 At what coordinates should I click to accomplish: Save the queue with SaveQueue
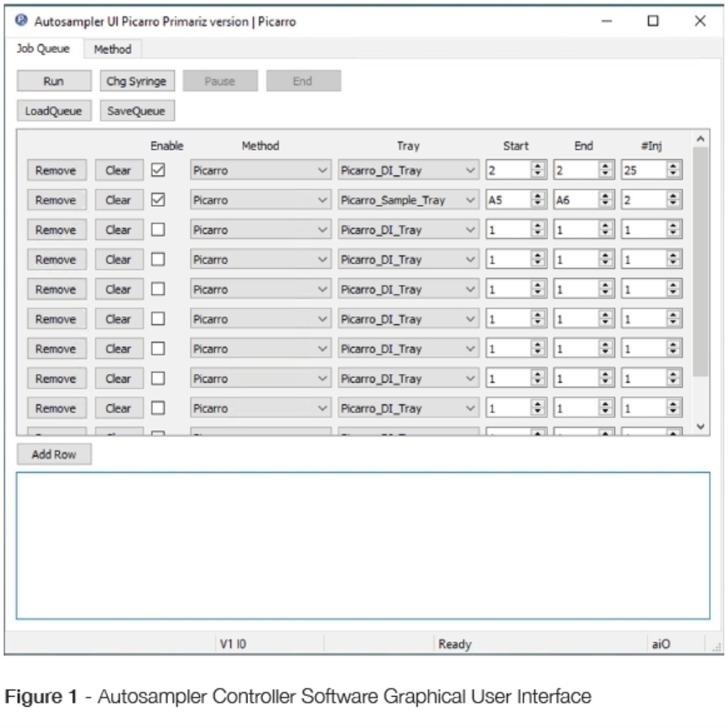(137, 111)
